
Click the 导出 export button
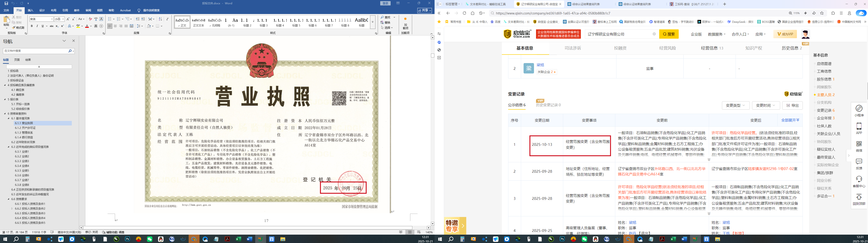[x=792, y=105]
